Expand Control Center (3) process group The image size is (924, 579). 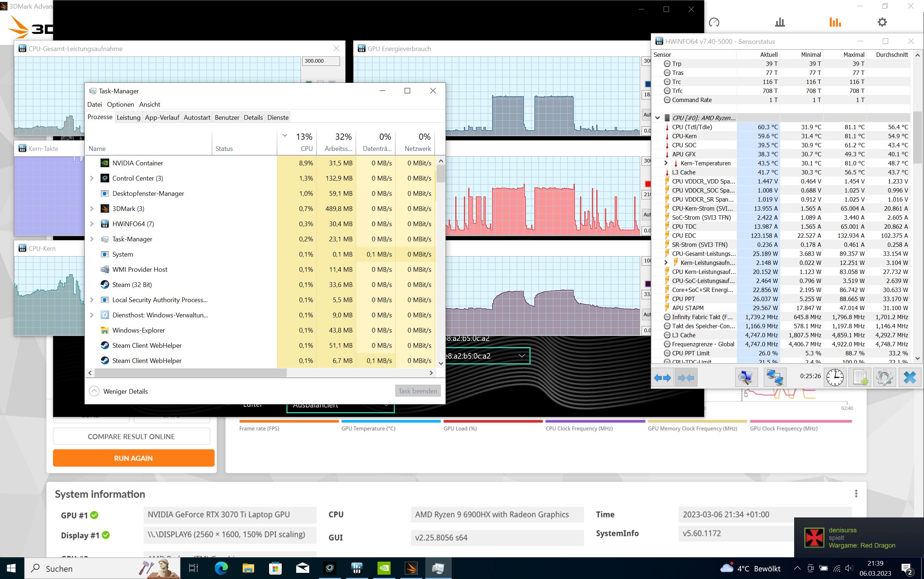[92, 178]
